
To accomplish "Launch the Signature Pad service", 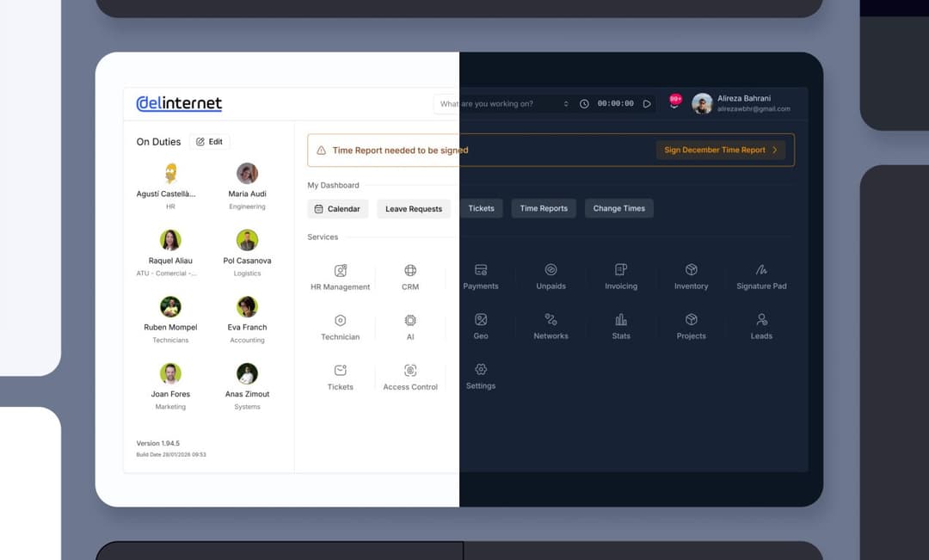I will (760, 275).
